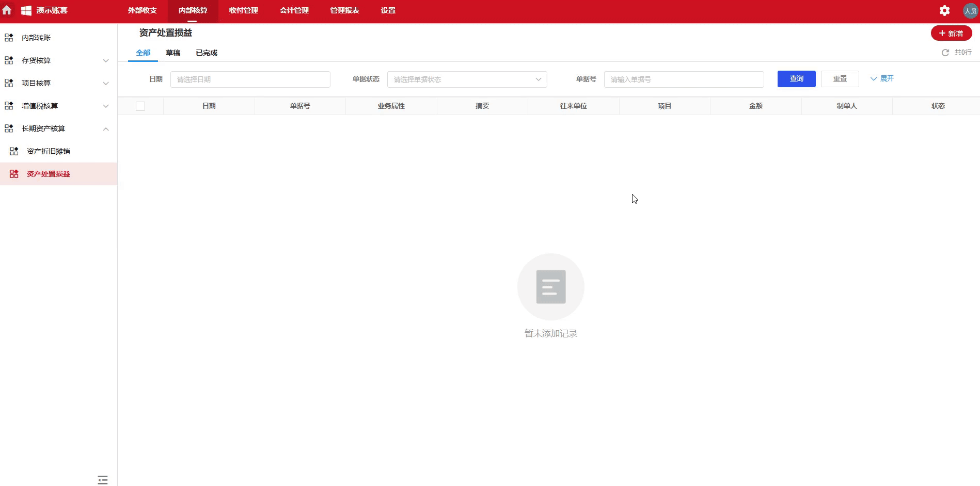This screenshot has height=486, width=980.
Task: Click the 新增 button to create record
Action: (x=951, y=33)
